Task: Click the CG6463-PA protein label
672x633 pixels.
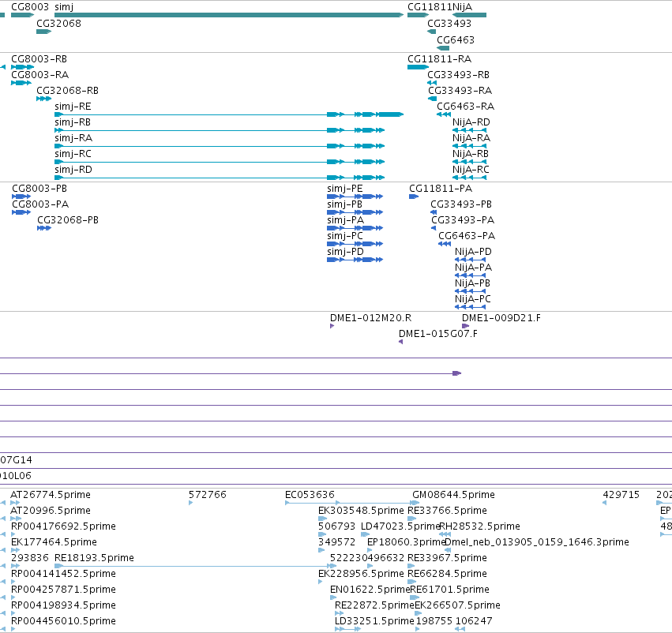Action: (x=467, y=237)
